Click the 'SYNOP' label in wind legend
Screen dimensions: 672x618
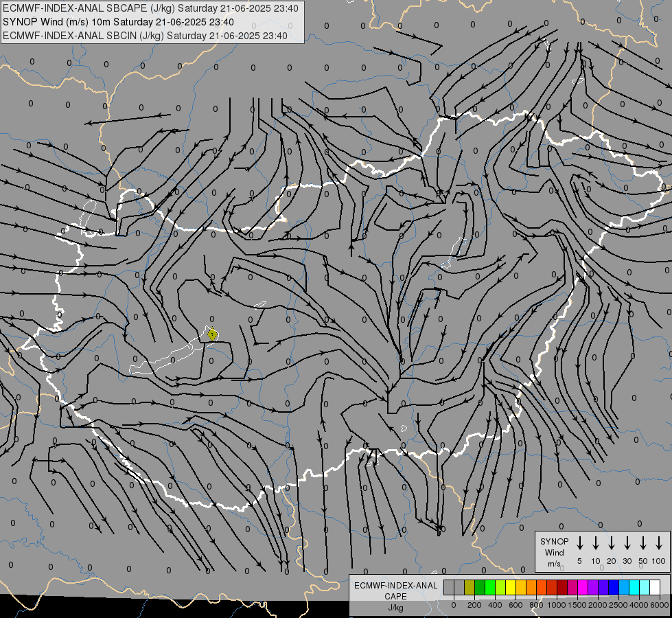pyautogui.click(x=554, y=541)
